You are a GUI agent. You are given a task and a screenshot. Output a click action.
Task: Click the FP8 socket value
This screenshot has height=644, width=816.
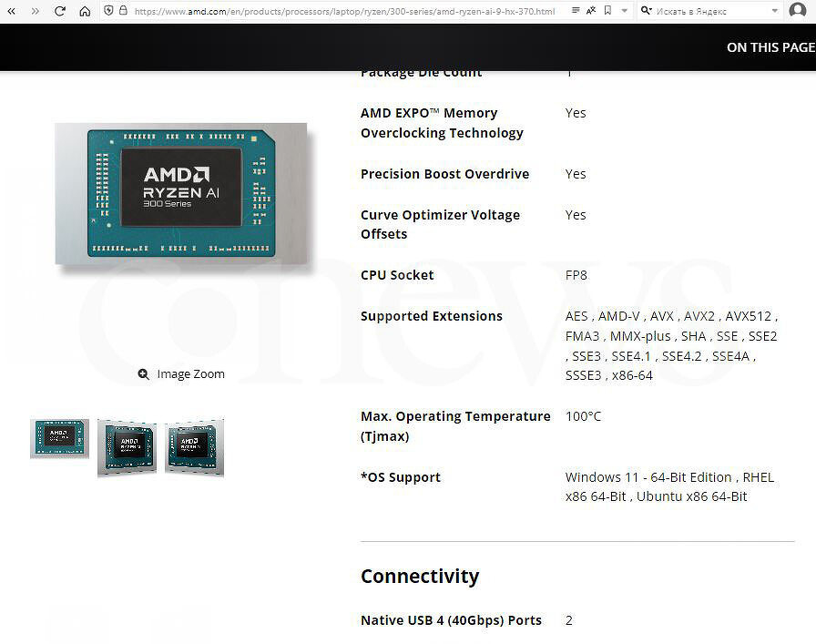tap(576, 275)
